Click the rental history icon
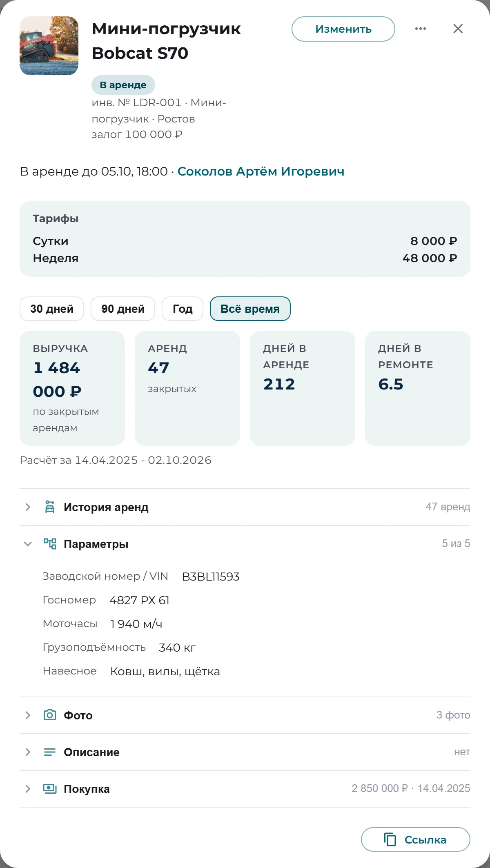Image resolution: width=490 pixels, height=868 pixels. (50, 507)
